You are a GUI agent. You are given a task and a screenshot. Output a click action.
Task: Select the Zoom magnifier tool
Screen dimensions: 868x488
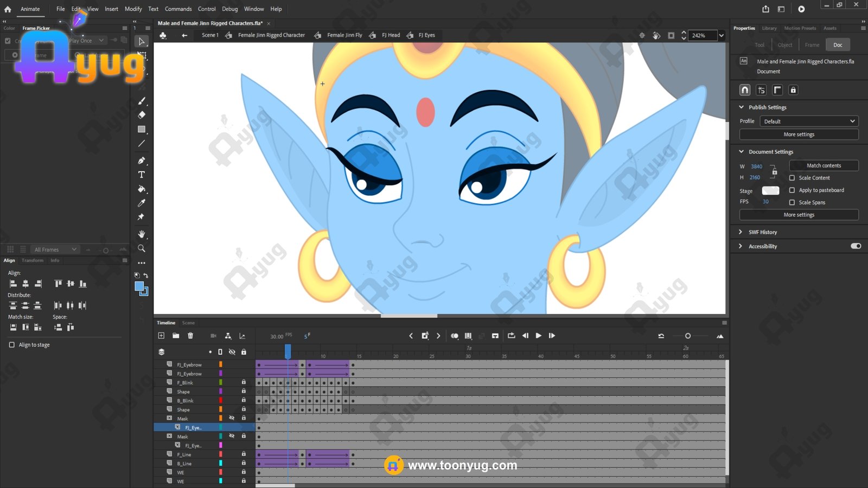pyautogui.click(x=142, y=248)
